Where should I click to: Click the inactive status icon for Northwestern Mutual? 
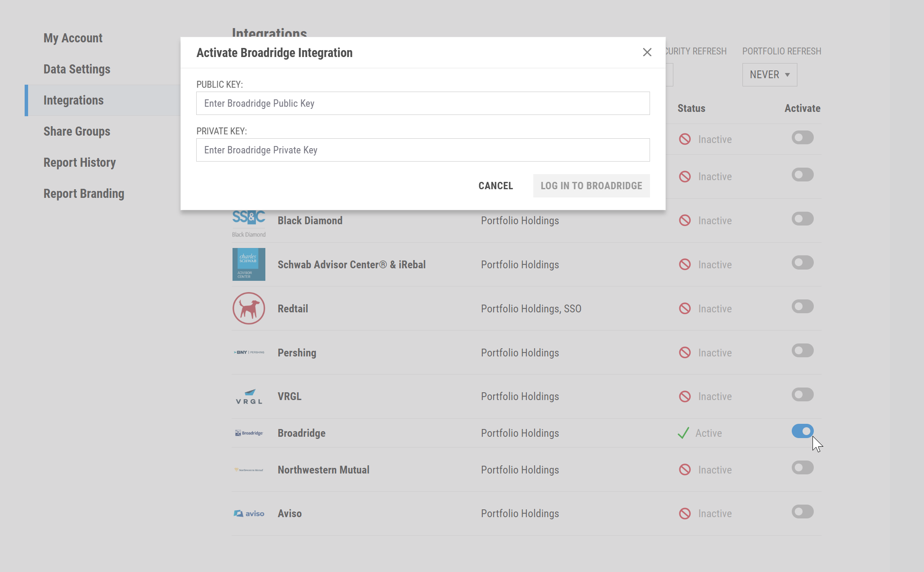point(685,470)
